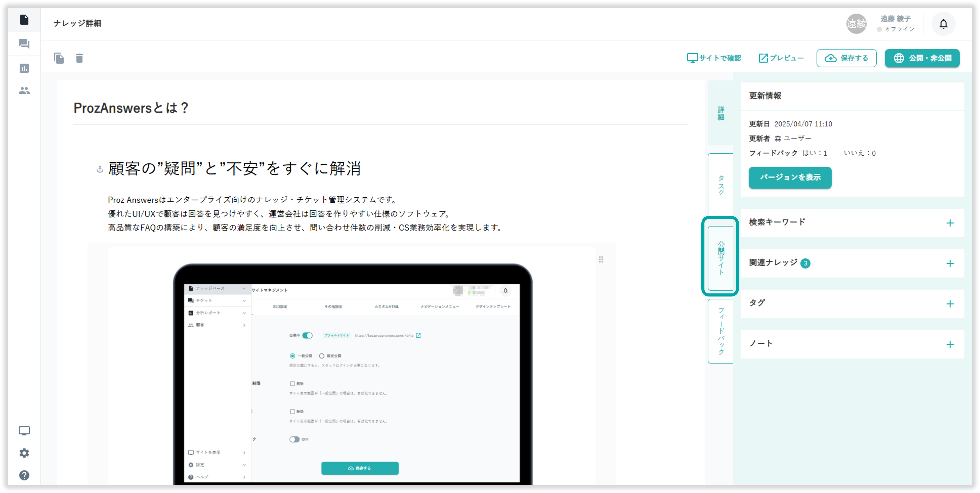
Task: Open the settings gear icon in sidebar
Action: tap(24, 453)
